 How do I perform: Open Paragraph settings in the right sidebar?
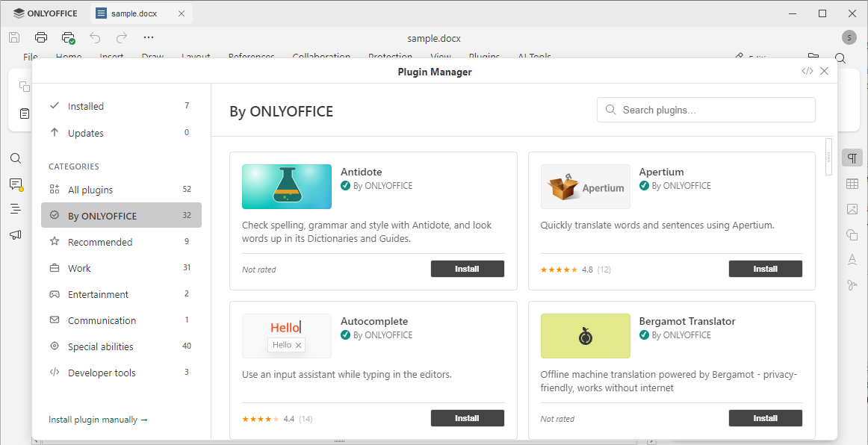[852, 158]
